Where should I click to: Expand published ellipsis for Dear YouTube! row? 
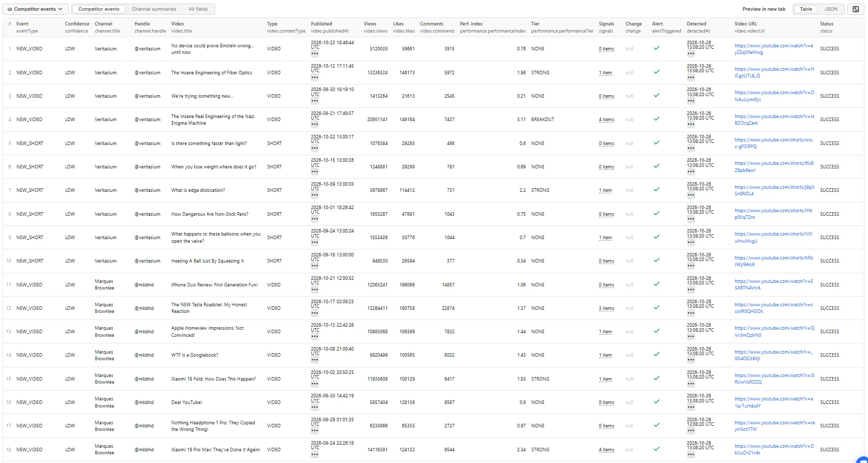tap(315, 408)
